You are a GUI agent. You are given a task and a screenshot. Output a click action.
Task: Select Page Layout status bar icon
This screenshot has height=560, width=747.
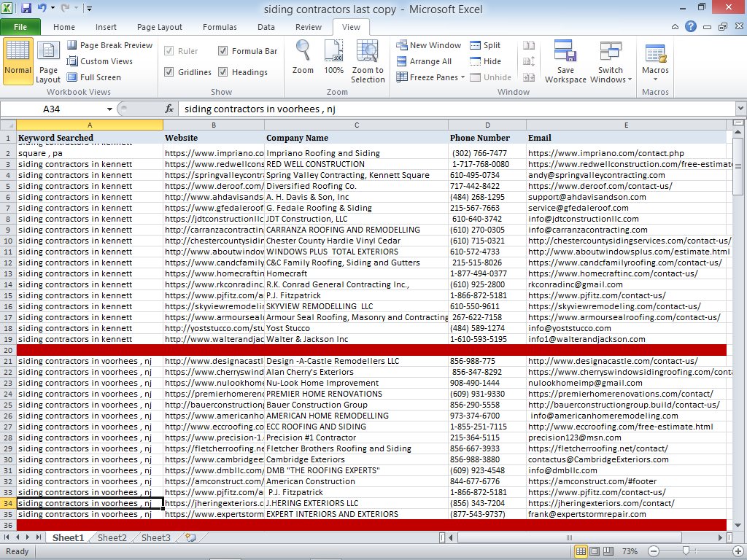coord(595,551)
